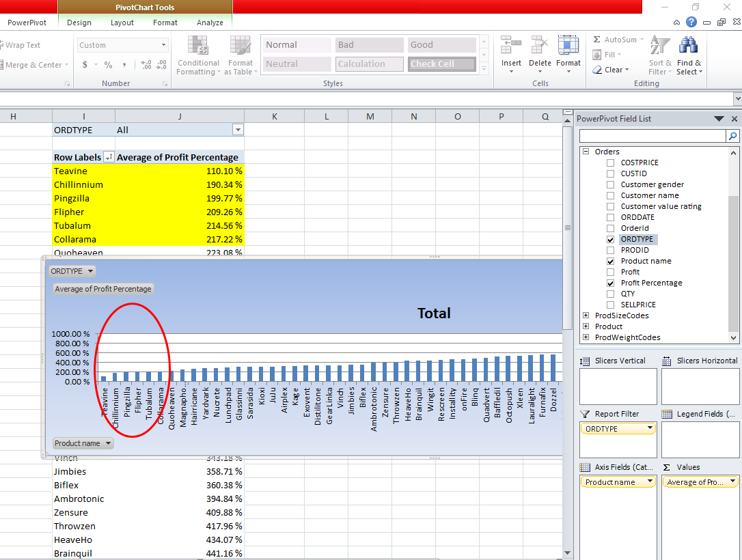Expand the ProdSizeCodes table node
Image resolution: width=742 pixels, height=560 pixels.
pyautogui.click(x=586, y=316)
